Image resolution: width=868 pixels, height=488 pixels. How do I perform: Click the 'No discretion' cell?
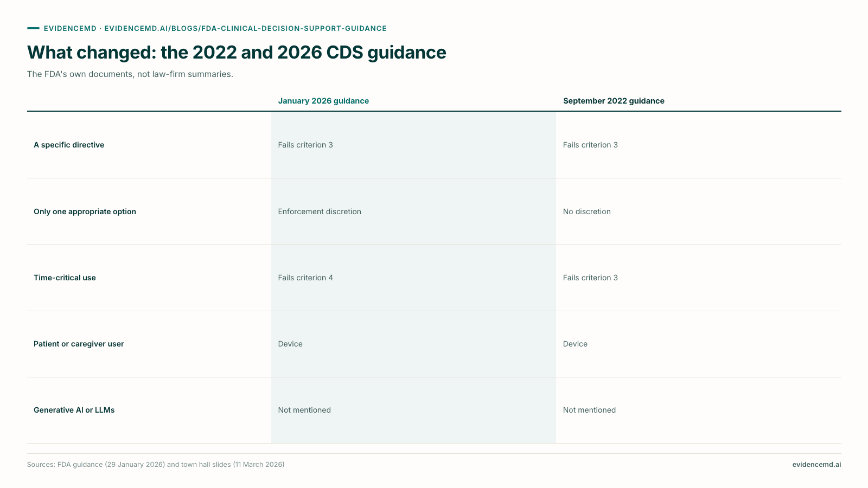coord(587,211)
